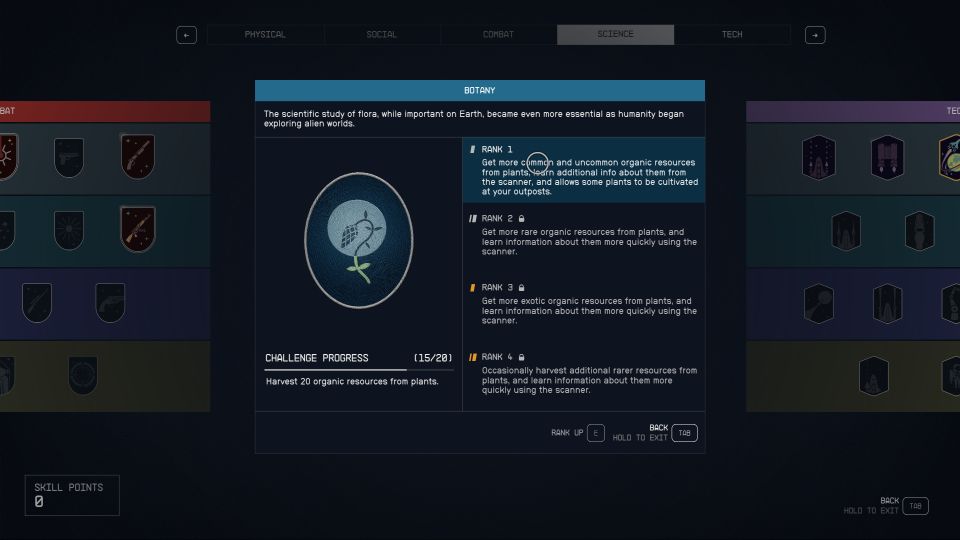Click the Challenge Progress bar
The image size is (960, 540).
click(x=359, y=370)
